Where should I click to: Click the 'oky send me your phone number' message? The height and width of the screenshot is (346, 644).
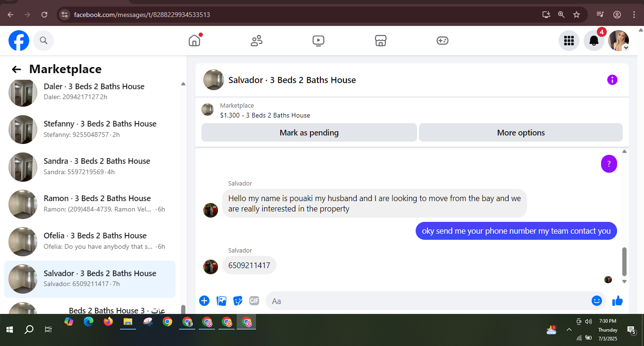point(516,231)
